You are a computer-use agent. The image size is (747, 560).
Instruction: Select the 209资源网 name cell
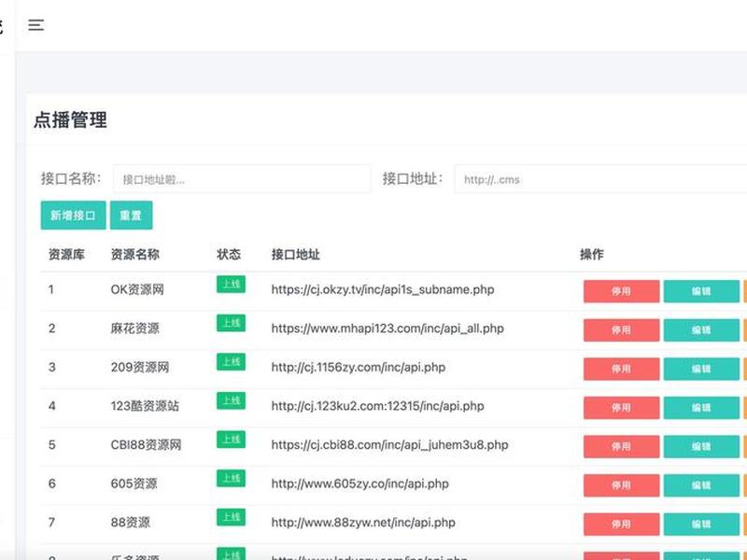tap(140, 367)
